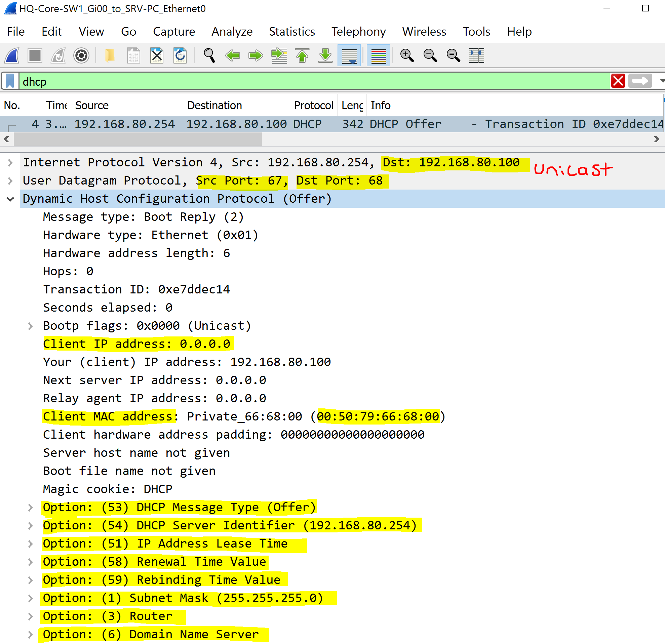Go to specified packet icon

point(279,55)
